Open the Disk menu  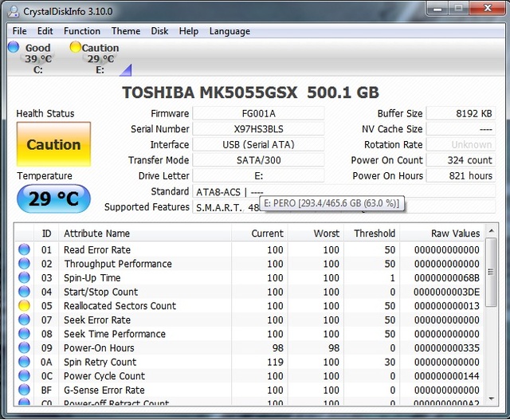tap(159, 31)
